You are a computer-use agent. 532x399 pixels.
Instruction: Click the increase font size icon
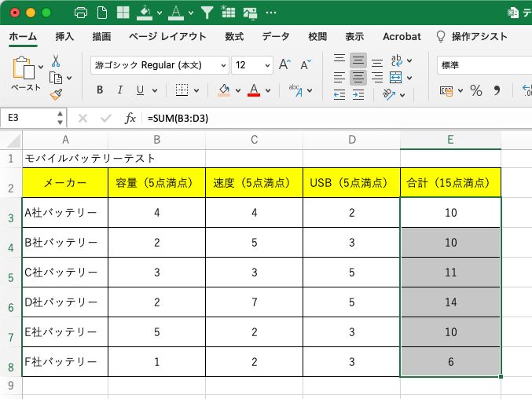(x=284, y=65)
